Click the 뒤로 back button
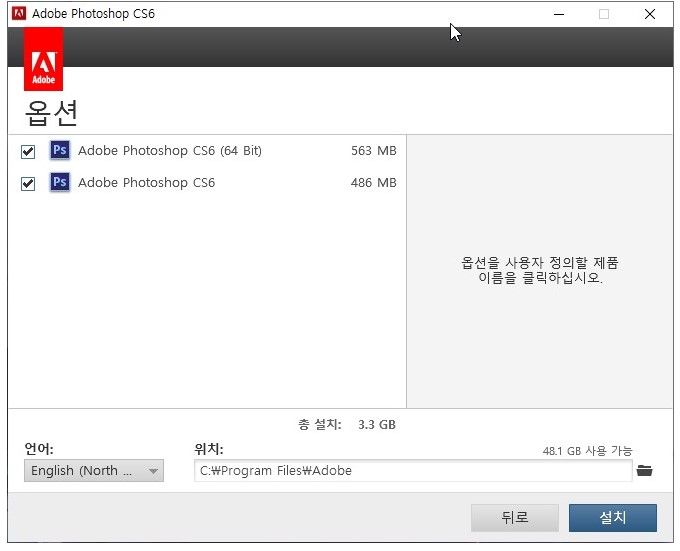The height and width of the screenshot is (551, 680). pos(515,518)
